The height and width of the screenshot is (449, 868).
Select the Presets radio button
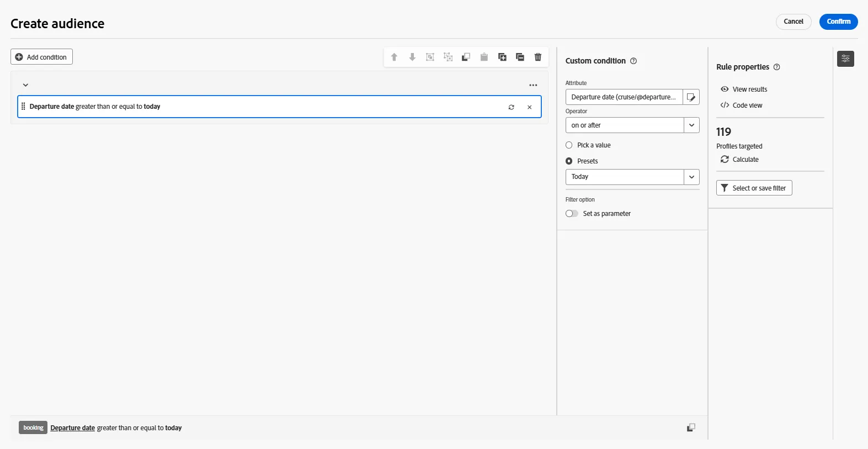click(x=569, y=161)
